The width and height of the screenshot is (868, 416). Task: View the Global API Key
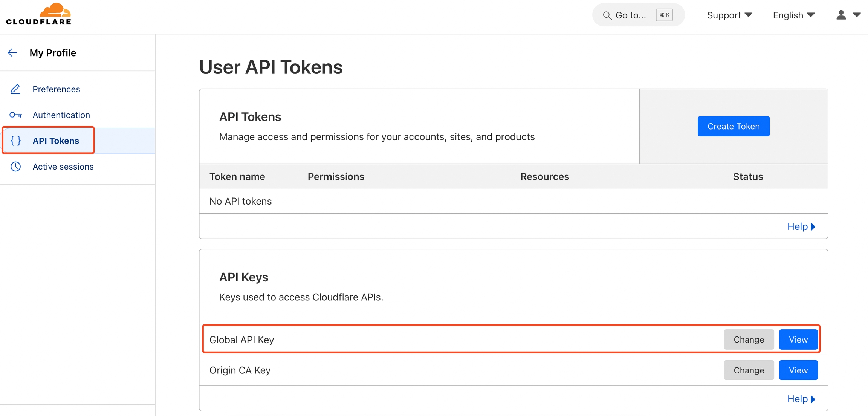point(798,340)
